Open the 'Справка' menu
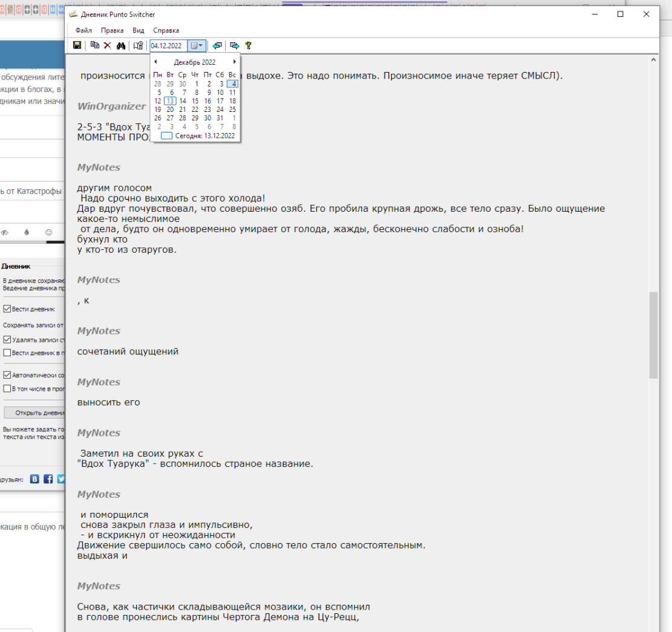 tap(166, 30)
